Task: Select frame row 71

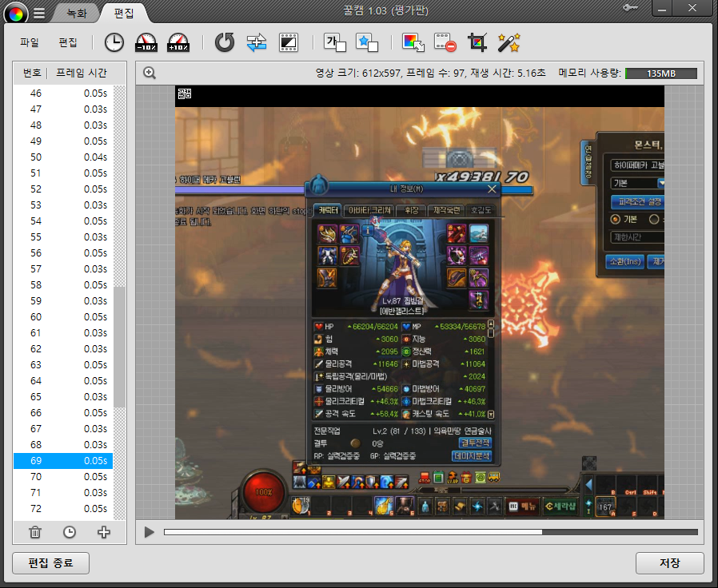Action: click(63, 493)
